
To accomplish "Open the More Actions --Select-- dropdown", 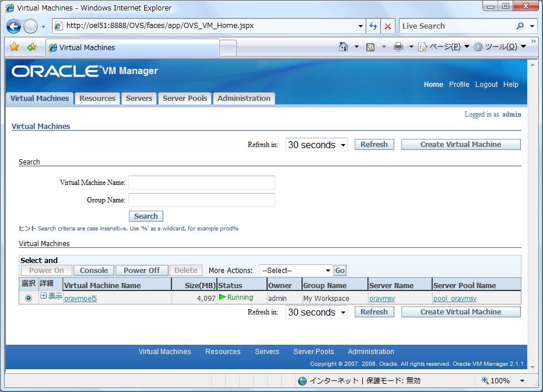I will pos(296,271).
